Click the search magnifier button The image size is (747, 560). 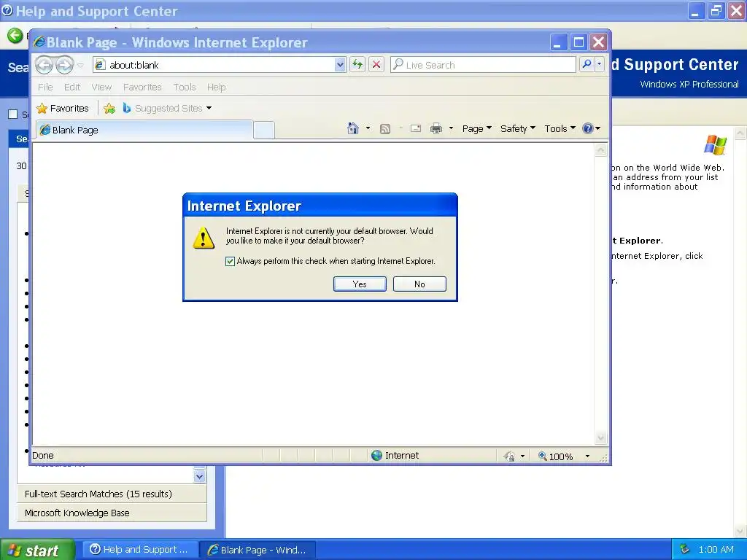point(587,64)
